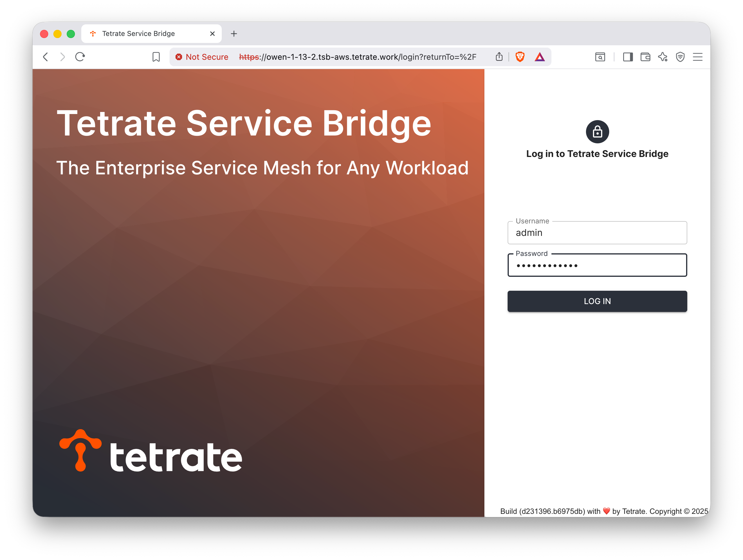Click the yellow minimize window button
743x560 pixels.
point(57,34)
